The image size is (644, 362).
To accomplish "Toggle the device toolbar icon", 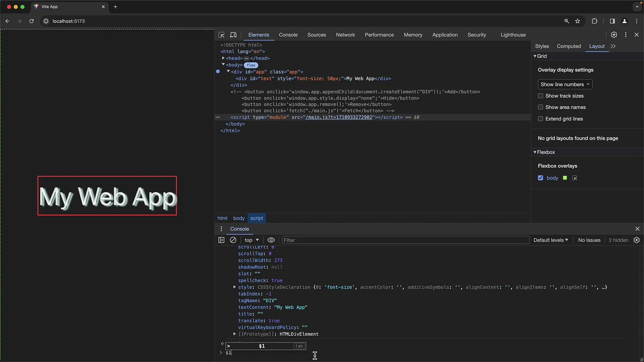I will pos(233,35).
